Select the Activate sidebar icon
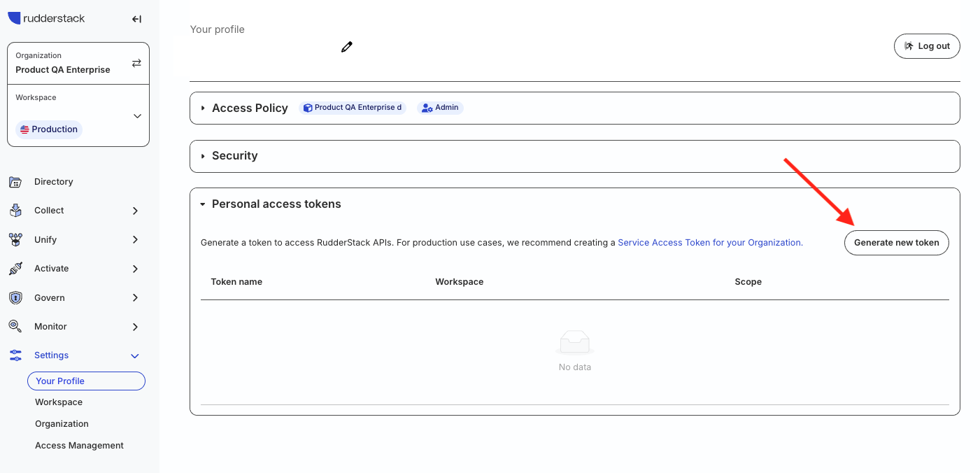980x473 pixels. (15, 268)
